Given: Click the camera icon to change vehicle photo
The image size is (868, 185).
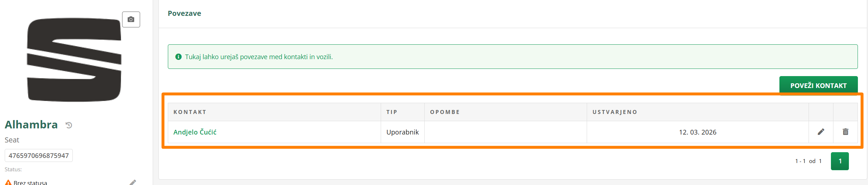Looking at the screenshot, I should point(131,19).
